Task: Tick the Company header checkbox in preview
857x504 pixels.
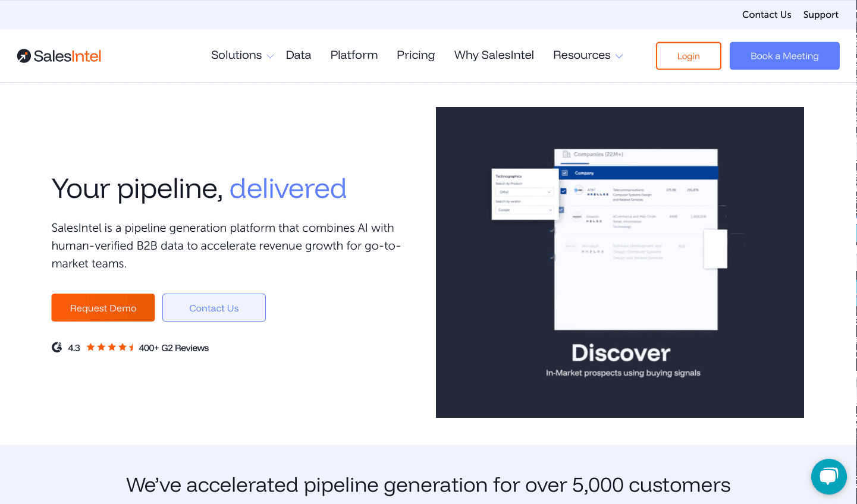Action: [565, 173]
